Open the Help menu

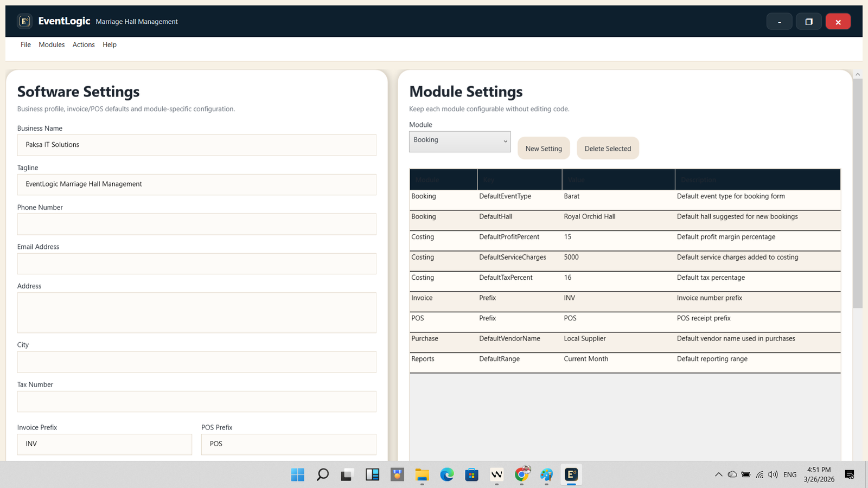(x=110, y=45)
